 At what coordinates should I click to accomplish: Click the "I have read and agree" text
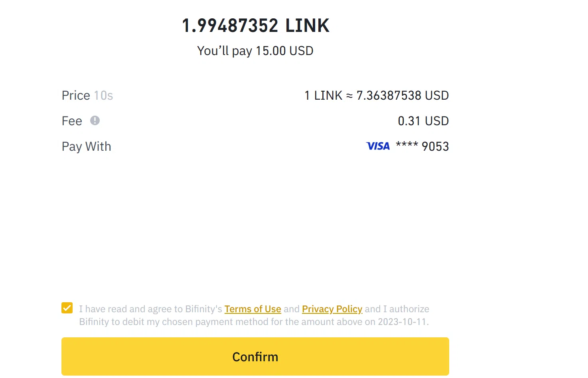[150, 309]
